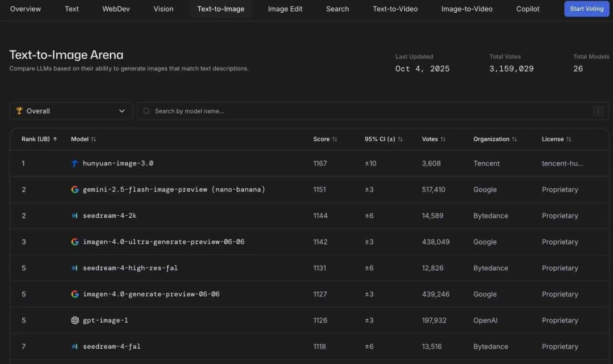Focus the Search by model name field
This screenshot has height=364, width=613.
[370, 111]
